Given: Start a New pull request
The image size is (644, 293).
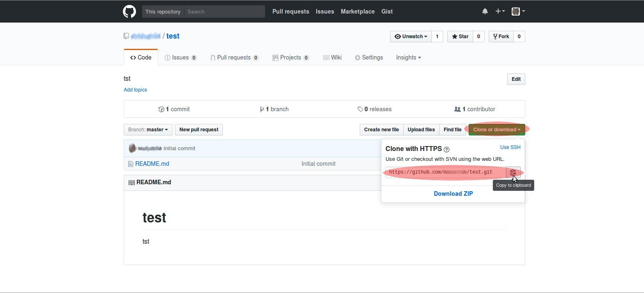Looking at the screenshot, I should tap(199, 130).
